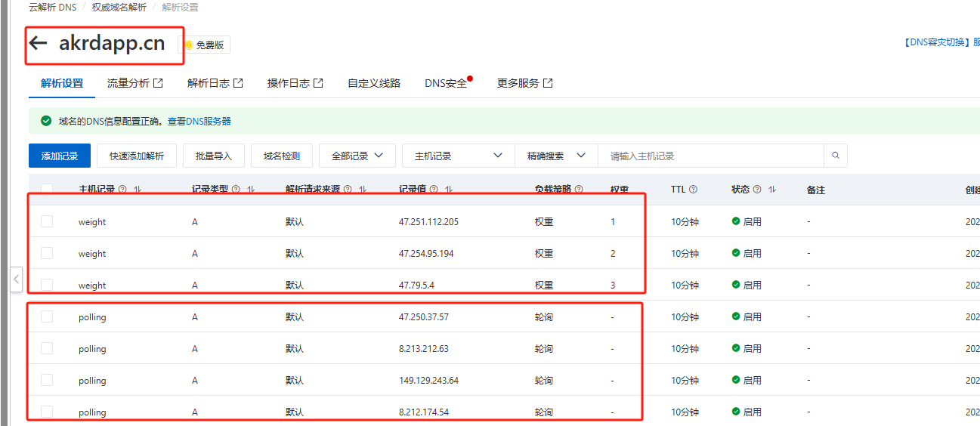Open help icon next to 解析请求来源 header

click(x=348, y=190)
